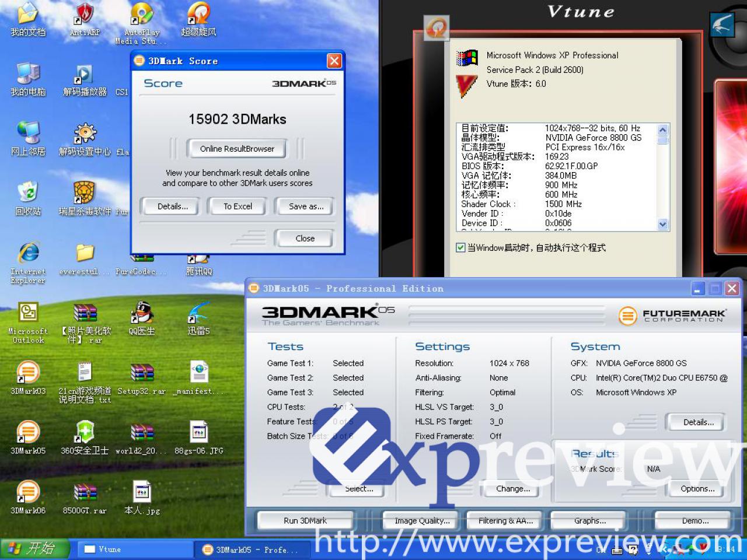
Task: Open 21cn游戏频道说明文档 text file
Action: [x=85, y=382]
